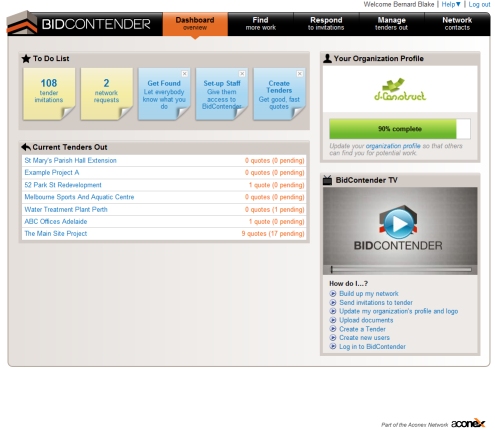Open St Mary's Parish Hall Extension tender
The image size is (495, 430).
coord(70,160)
